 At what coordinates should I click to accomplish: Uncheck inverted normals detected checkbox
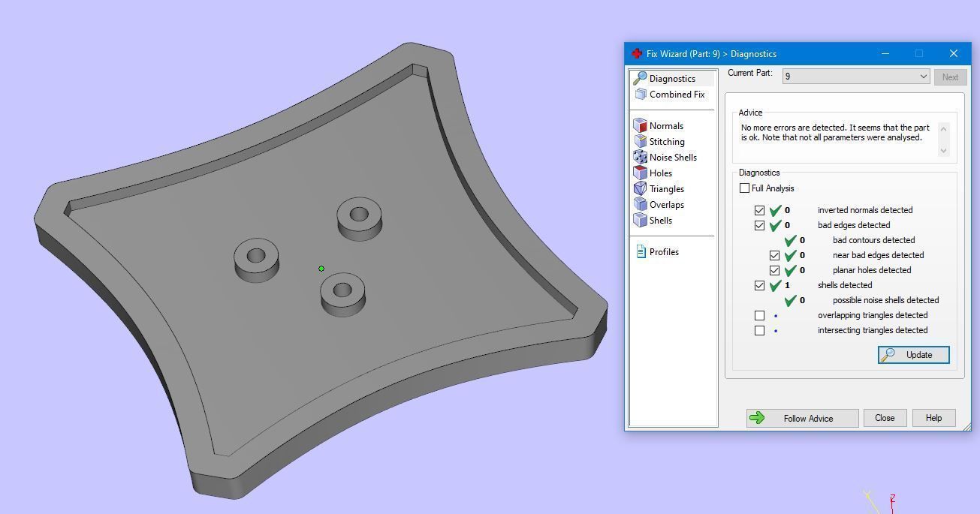click(759, 211)
